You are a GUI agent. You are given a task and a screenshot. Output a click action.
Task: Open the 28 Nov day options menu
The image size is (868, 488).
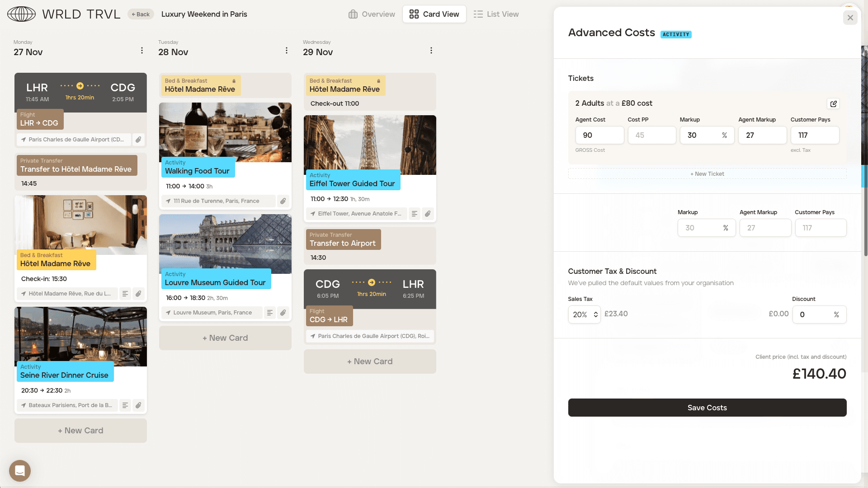pyautogui.click(x=287, y=51)
